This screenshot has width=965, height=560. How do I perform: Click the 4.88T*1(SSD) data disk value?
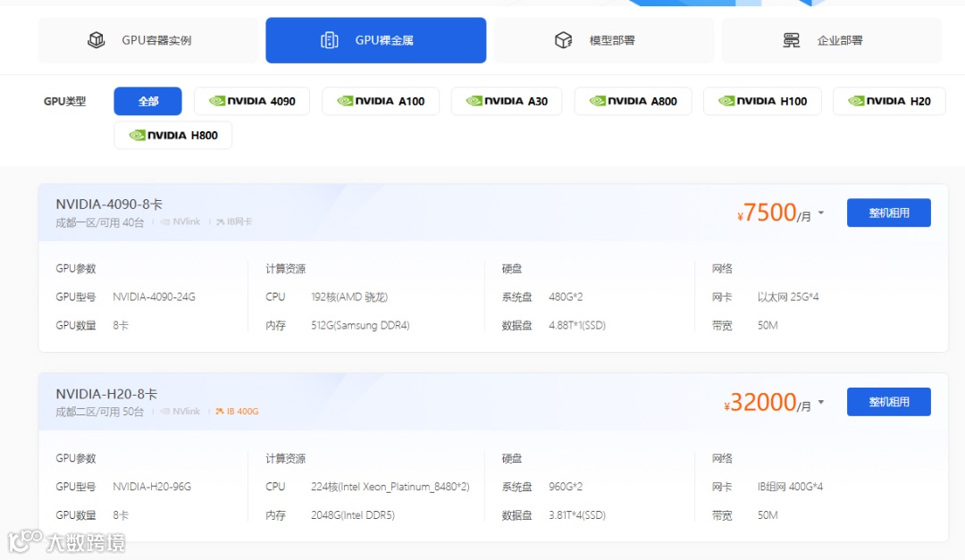[x=577, y=325]
